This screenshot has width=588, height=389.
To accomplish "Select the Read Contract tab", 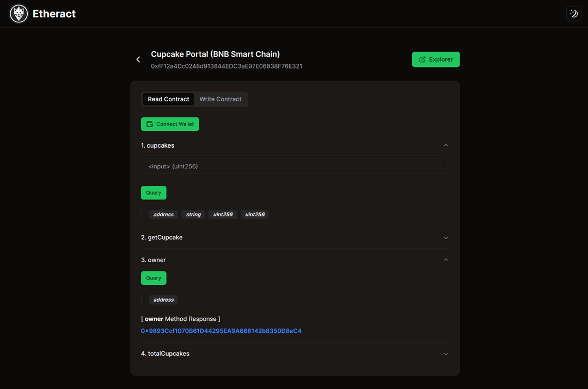I will coord(168,99).
